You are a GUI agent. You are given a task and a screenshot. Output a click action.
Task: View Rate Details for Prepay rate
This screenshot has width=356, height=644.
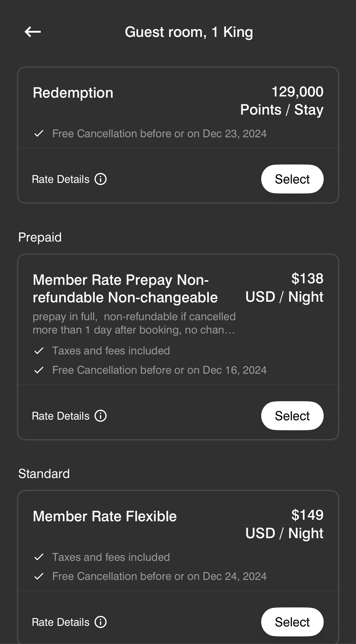tap(61, 416)
